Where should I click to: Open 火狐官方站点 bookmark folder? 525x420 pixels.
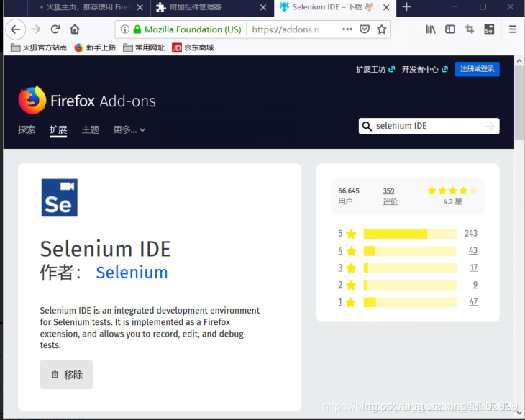coord(39,47)
